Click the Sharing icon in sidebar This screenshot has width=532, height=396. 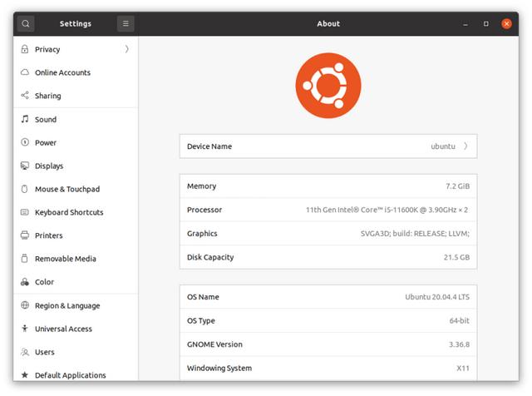click(25, 96)
